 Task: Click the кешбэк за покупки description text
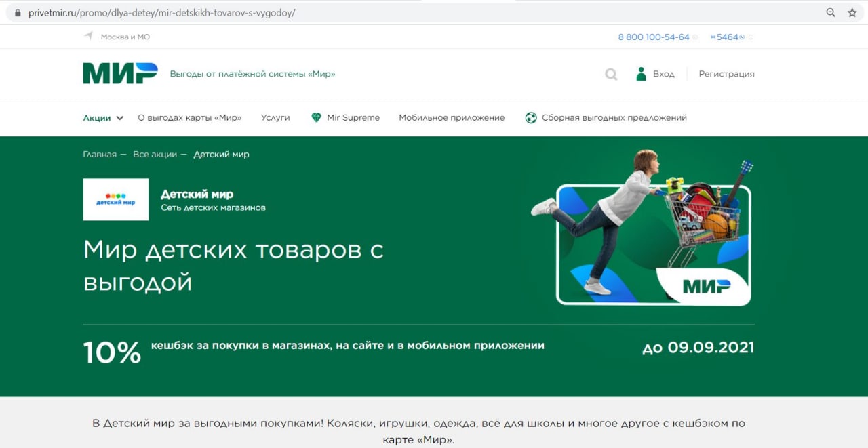pos(347,346)
